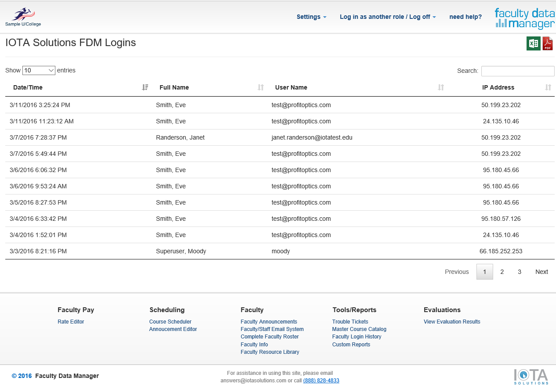556x392 pixels.
Task: Open the Trouble Tickets link
Action: point(350,322)
